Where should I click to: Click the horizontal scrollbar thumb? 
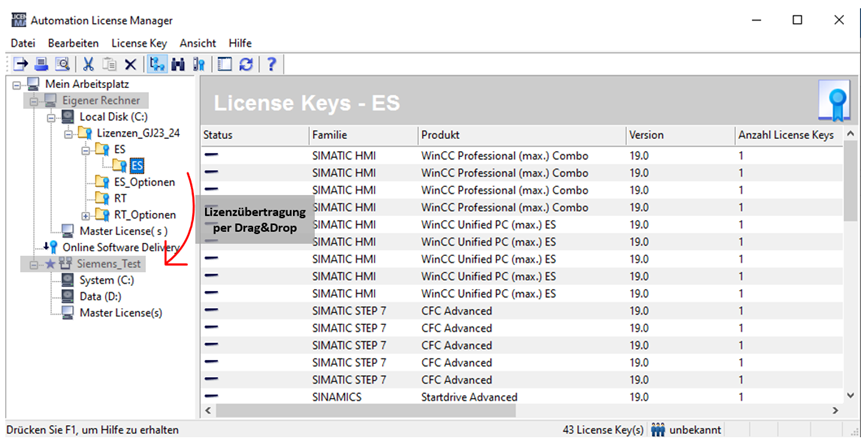coord(366,410)
